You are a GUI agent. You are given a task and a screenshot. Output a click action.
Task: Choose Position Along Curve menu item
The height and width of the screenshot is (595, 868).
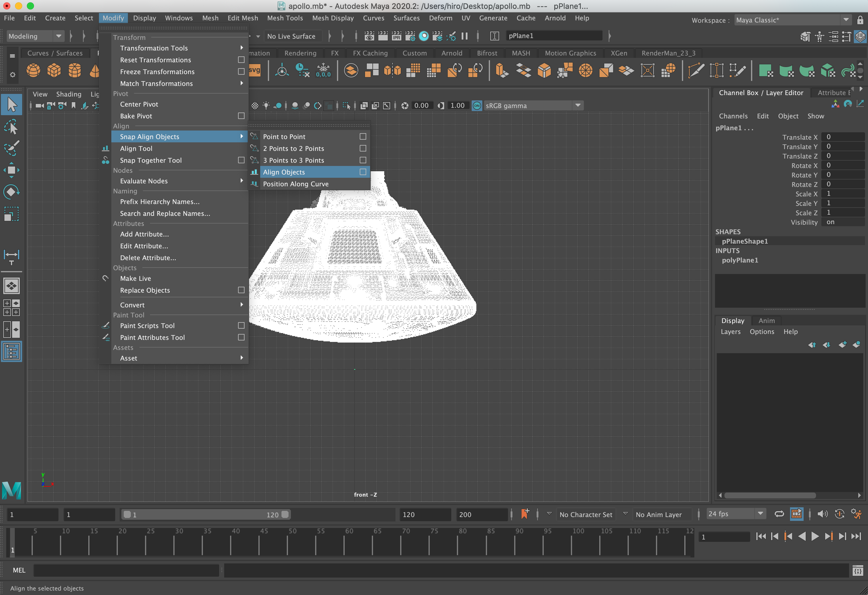[295, 184]
